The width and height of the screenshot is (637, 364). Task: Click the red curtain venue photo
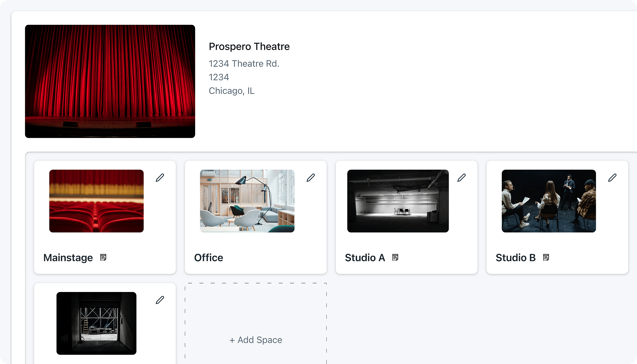pyautogui.click(x=110, y=81)
